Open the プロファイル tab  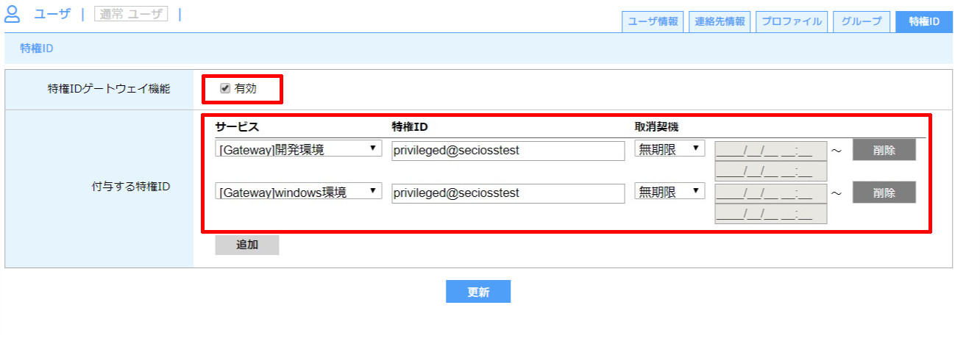pyautogui.click(x=792, y=21)
